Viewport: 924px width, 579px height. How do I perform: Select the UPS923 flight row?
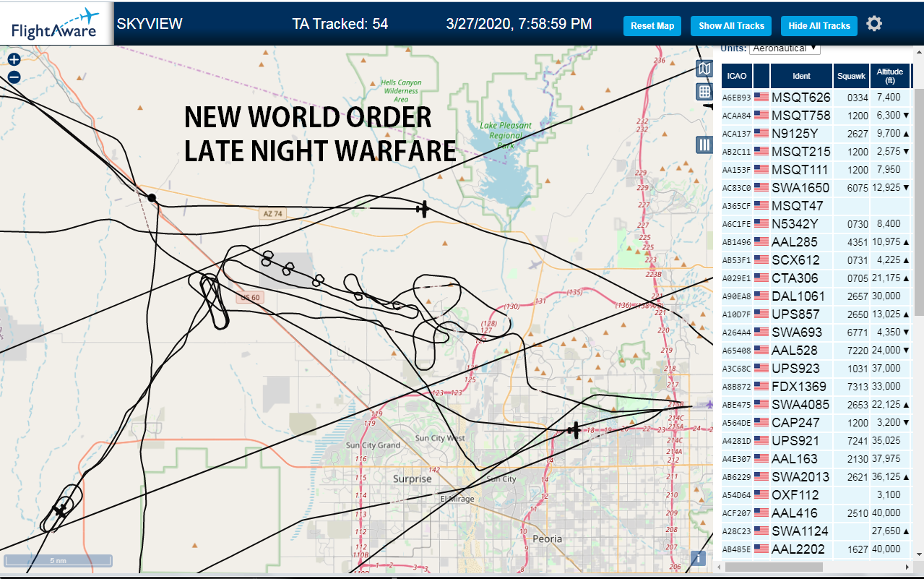pos(816,368)
